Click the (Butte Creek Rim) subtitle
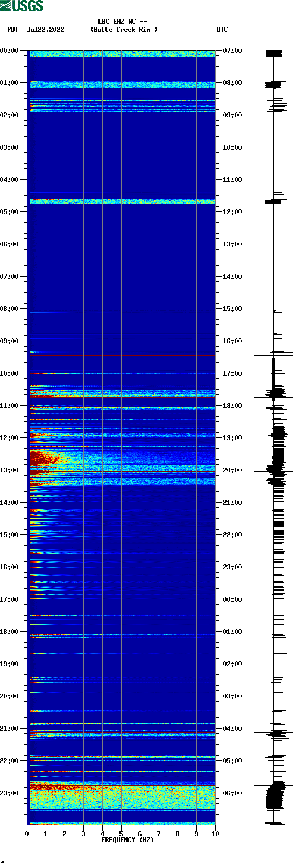297x868 pixels. pyautogui.click(x=124, y=30)
